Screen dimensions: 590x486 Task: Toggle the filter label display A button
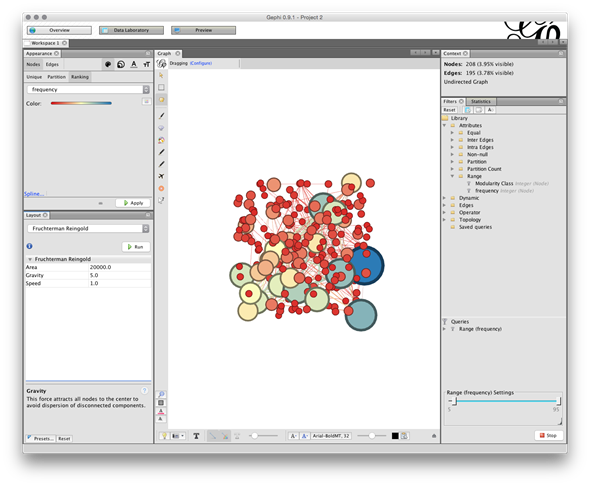pos(490,110)
